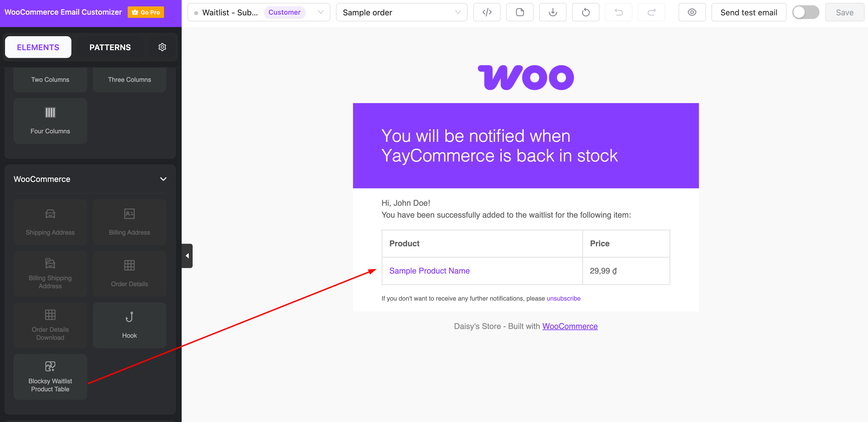Open the settings gear in the sidebar
The image size is (868, 422).
(x=162, y=47)
